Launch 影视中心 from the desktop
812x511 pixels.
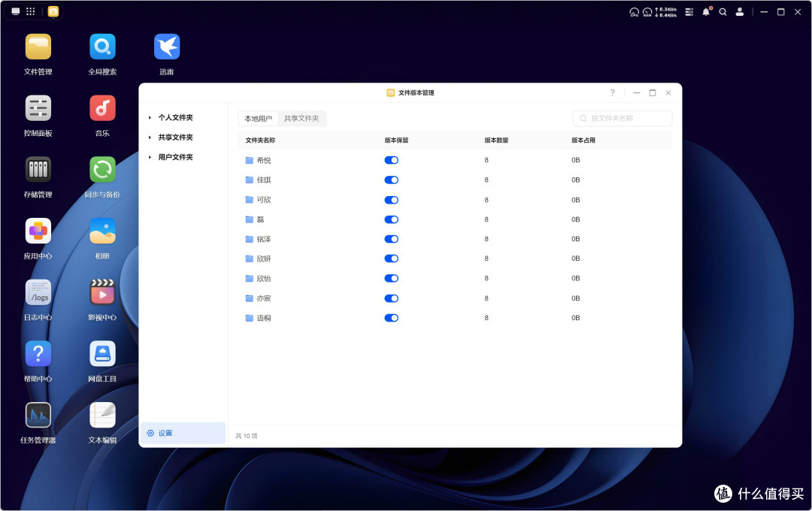(x=102, y=292)
